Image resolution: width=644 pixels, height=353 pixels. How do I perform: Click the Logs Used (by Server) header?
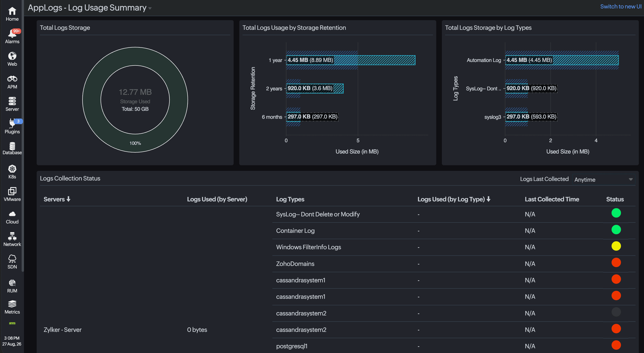[x=217, y=199]
